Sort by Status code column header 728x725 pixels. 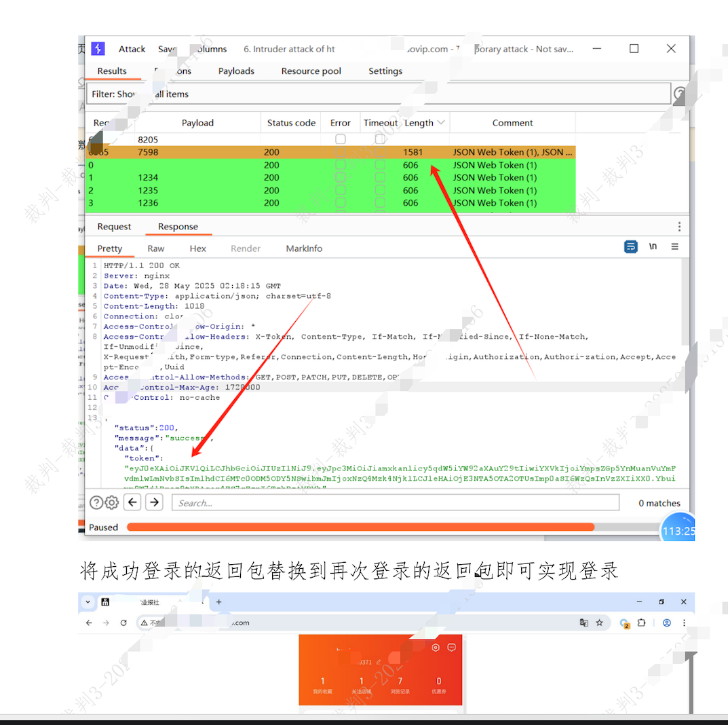click(x=291, y=123)
